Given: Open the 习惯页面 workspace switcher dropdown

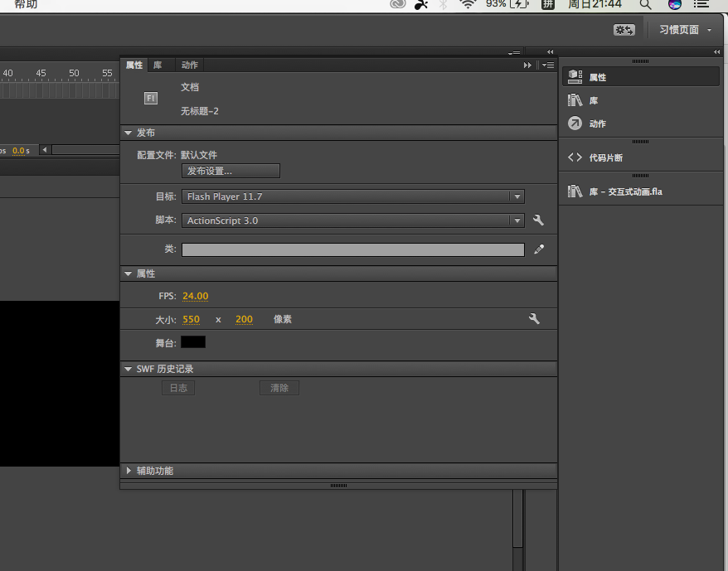Looking at the screenshot, I should pos(685,30).
